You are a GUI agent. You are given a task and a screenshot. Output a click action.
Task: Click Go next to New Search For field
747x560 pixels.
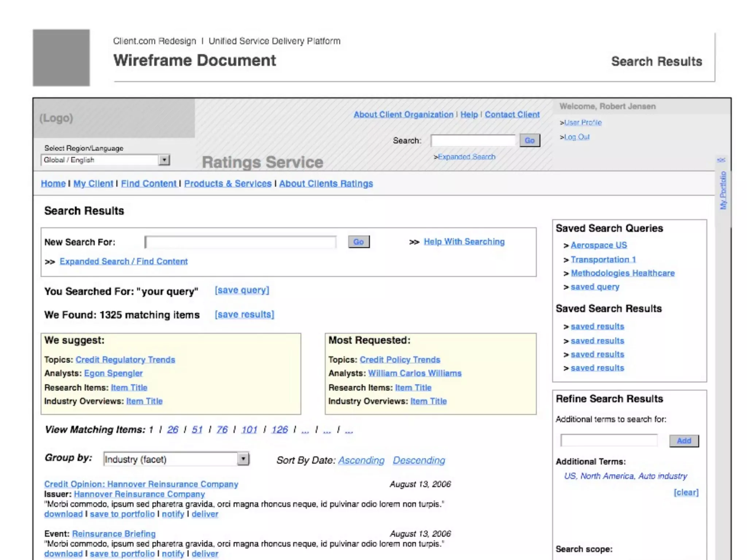pos(359,242)
